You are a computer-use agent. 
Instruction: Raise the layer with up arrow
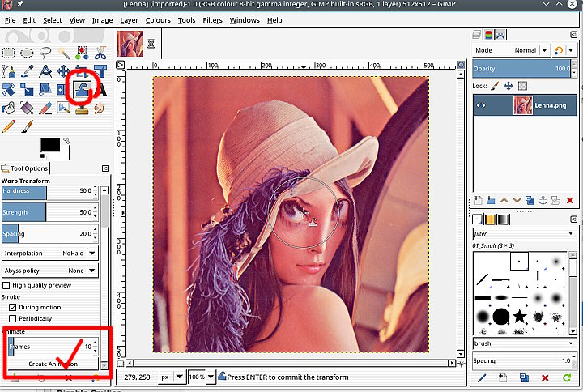(x=504, y=201)
